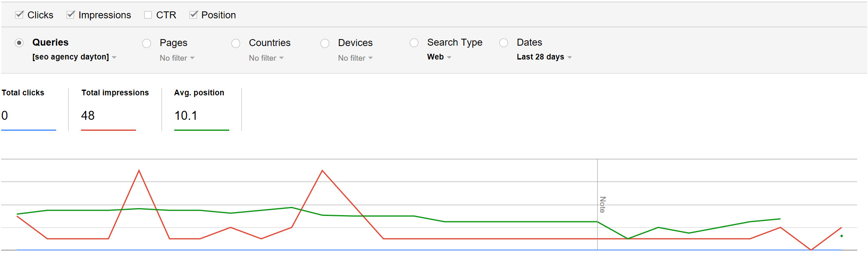Select the Devices radio option
The image size is (868, 253).
pyautogui.click(x=325, y=43)
